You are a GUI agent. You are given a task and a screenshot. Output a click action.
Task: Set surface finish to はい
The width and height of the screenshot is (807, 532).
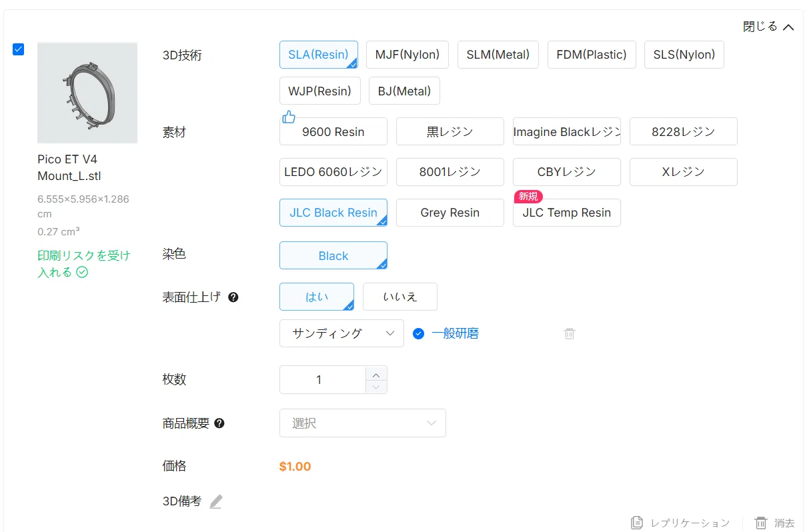[317, 297]
